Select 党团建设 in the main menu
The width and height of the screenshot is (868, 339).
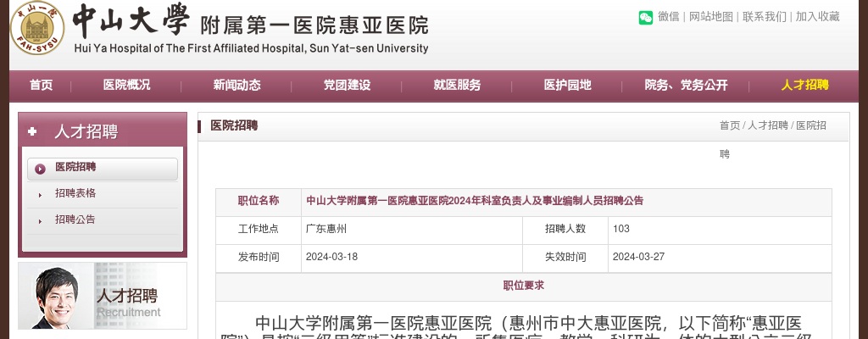coord(347,85)
